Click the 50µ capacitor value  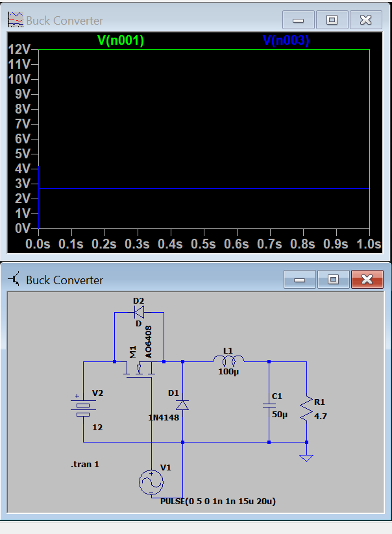(x=280, y=415)
